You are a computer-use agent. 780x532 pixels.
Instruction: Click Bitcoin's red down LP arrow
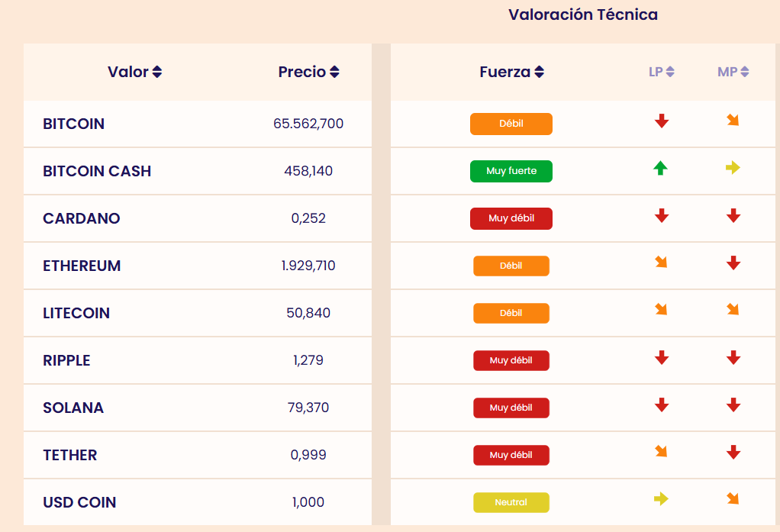pyautogui.click(x=662, y=121)
